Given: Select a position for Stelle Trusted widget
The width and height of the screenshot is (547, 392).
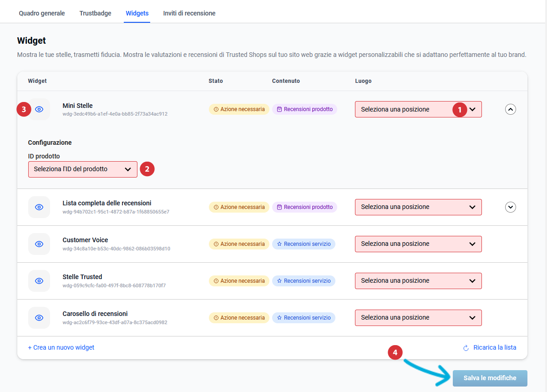Looking at the screenshot, I should 418,281.
